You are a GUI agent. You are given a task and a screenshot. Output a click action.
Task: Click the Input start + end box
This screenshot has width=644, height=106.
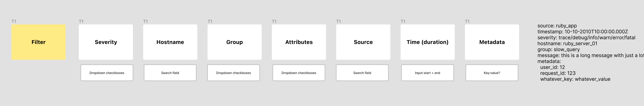click(427, 73)
